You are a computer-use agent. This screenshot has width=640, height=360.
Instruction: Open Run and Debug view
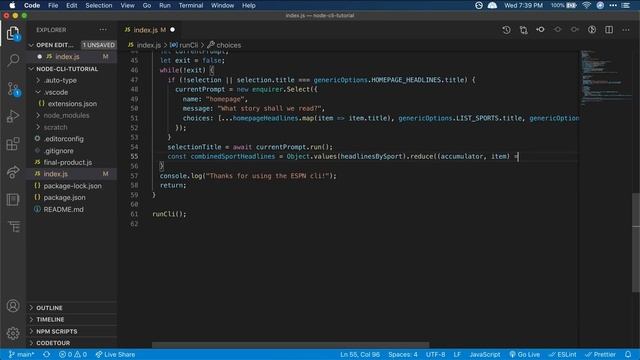(13, 116)
